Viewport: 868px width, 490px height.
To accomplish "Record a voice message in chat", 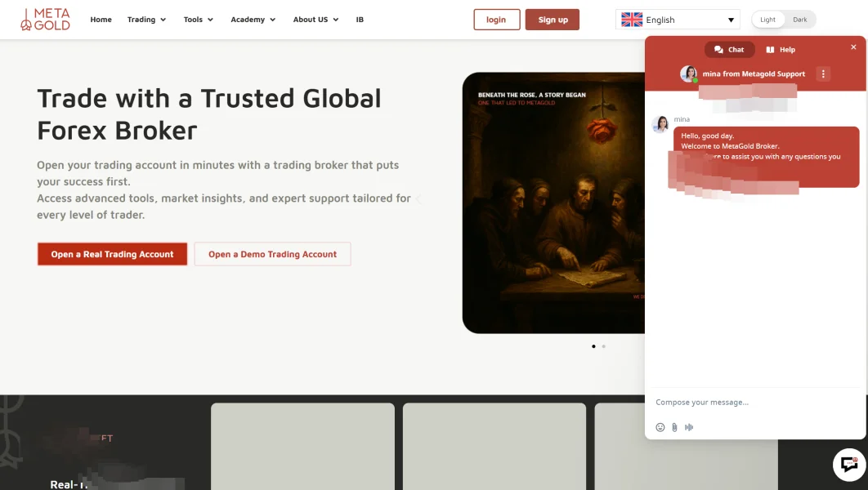I will [x=689, y=427].
